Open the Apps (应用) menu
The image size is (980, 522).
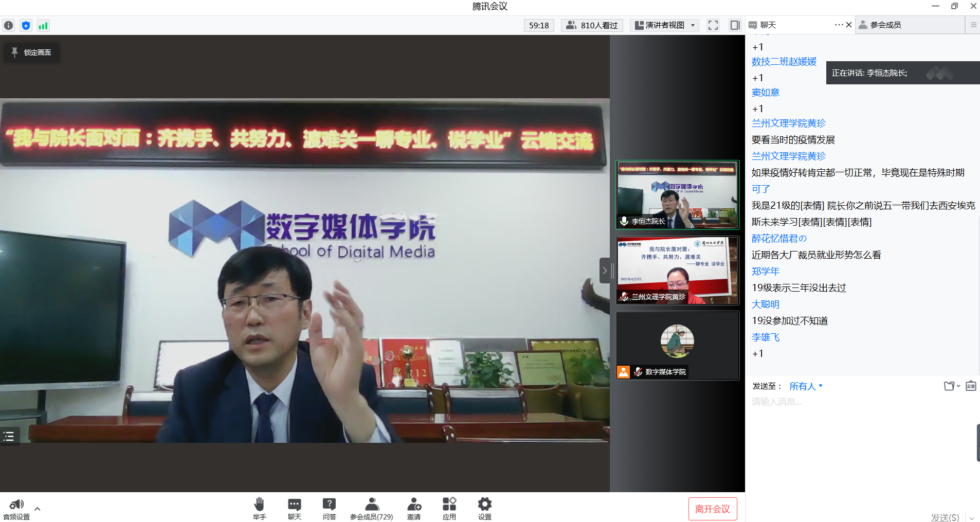tap(449, 508)
